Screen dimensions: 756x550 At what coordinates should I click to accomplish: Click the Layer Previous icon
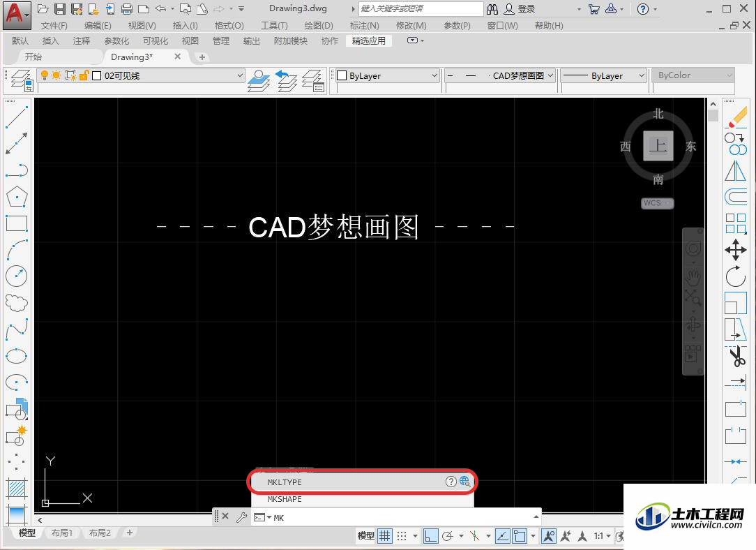pos(287,80)
